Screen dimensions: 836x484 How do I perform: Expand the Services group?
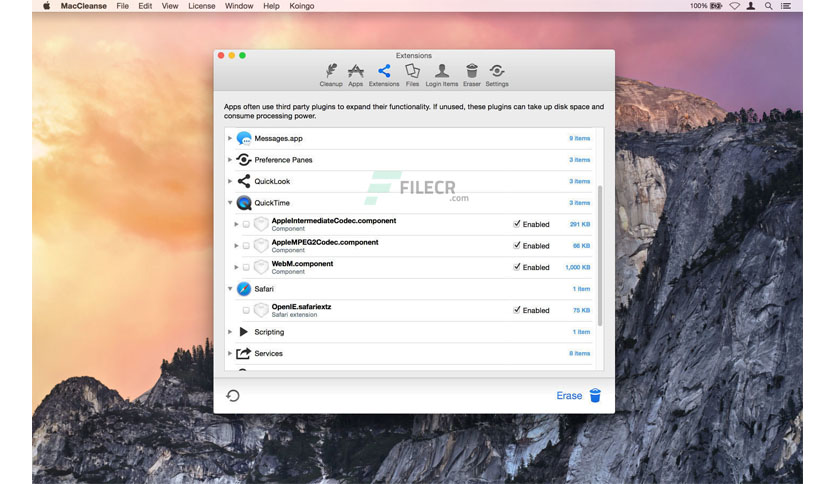point(230,353)
